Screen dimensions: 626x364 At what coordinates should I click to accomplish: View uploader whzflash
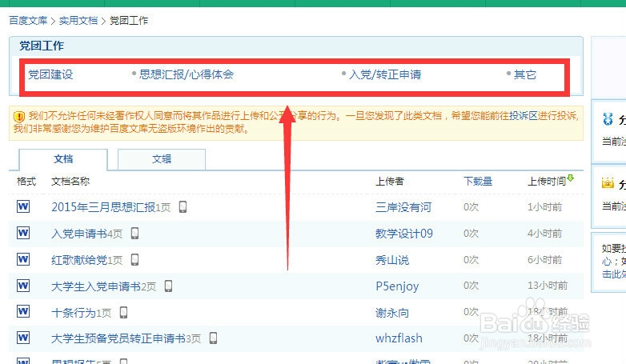399,338
